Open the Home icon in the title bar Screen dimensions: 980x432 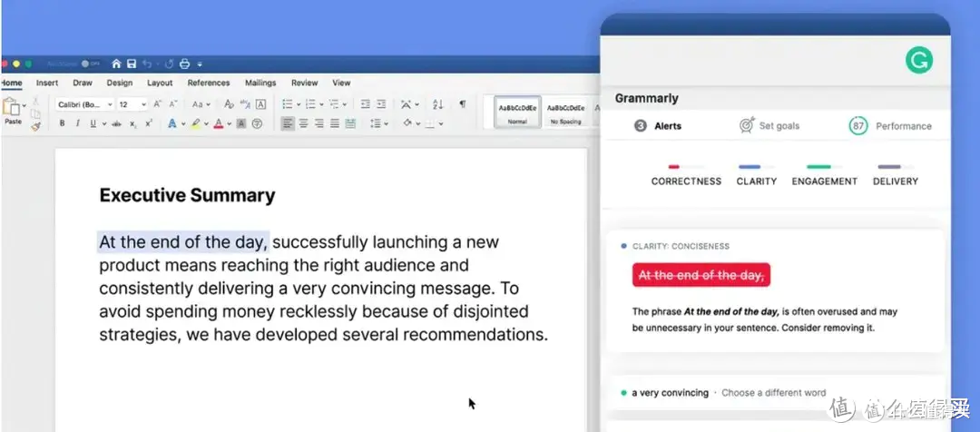116,64
